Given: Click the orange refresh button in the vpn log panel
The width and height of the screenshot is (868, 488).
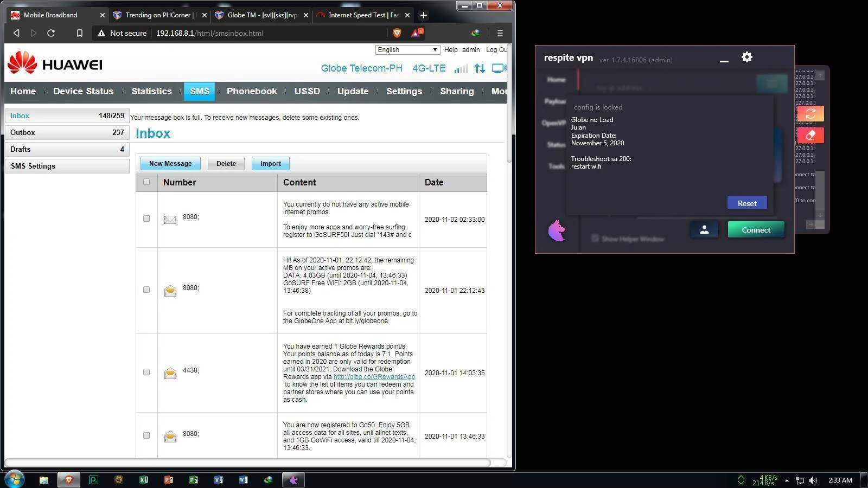Looking at the screenshot, I should (810, 114).
